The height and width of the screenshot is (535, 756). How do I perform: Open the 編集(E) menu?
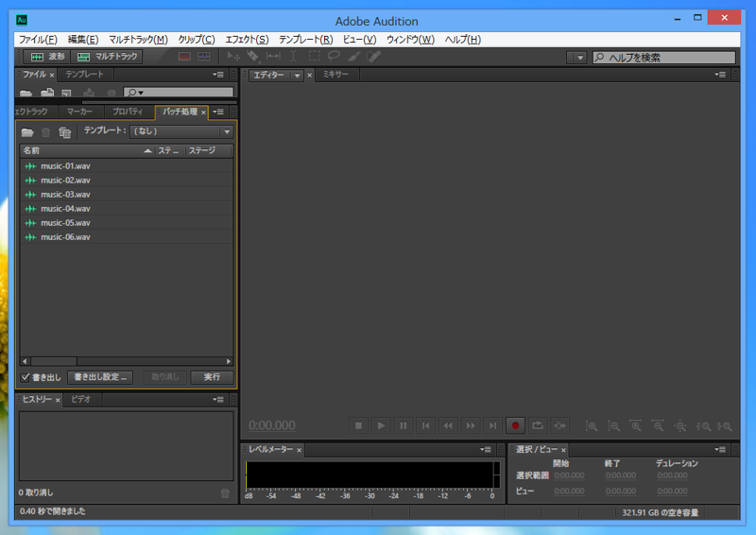(x=83, y=40)
